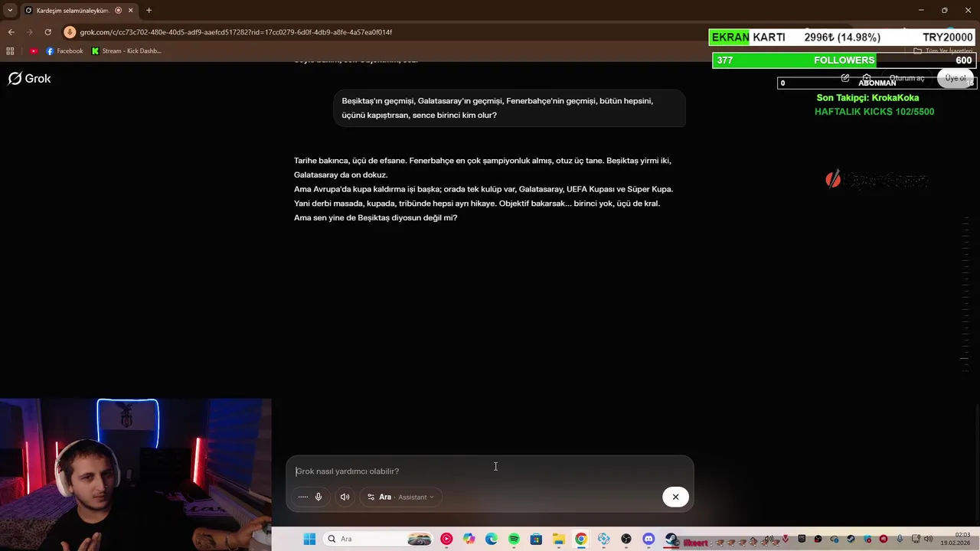This screenshot has height=551, width=980.
Task: Open Microsoft Store from the taskbar
Action: tap(536, 539)
